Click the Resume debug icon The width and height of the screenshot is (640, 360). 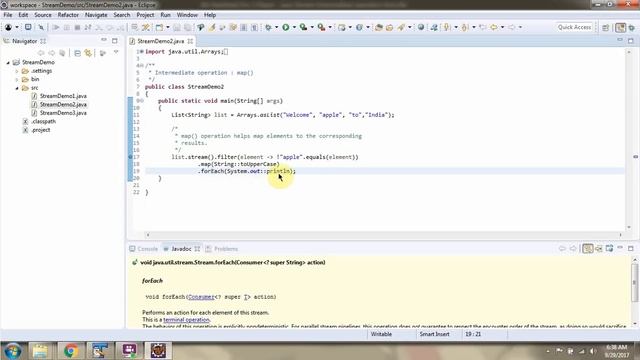coord(56,27)
